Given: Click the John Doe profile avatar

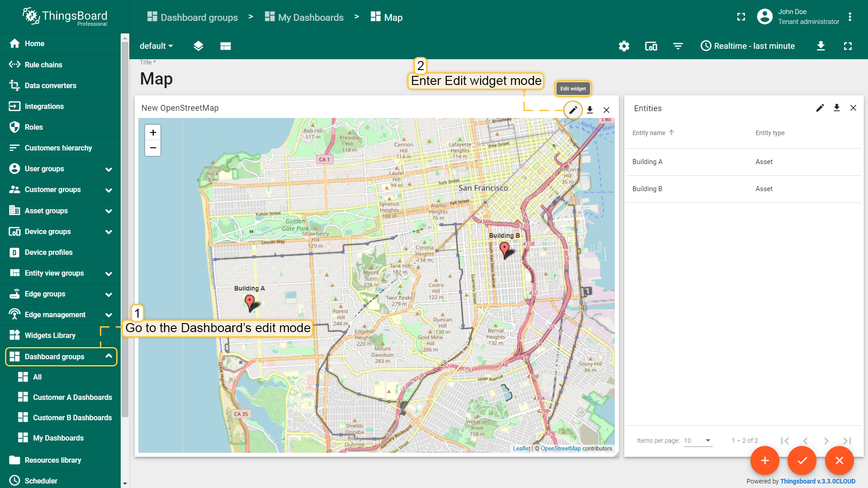Looking at the screenshot, I should point(764,17).
